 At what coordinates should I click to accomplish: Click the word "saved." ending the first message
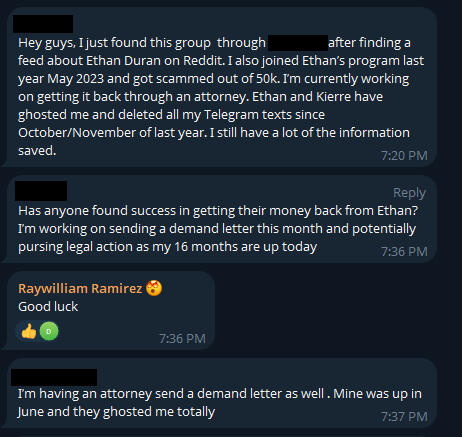click(x=37, y=151)
